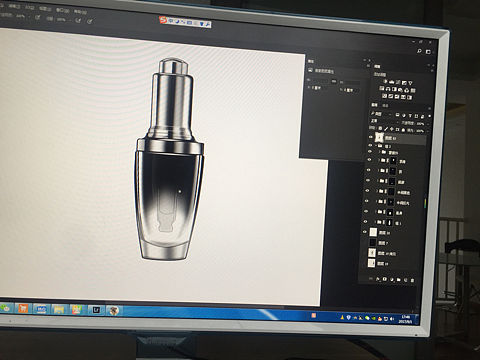Add a Threshold adjustment layer
Screen dimensions: 480x360
[397, 97]
